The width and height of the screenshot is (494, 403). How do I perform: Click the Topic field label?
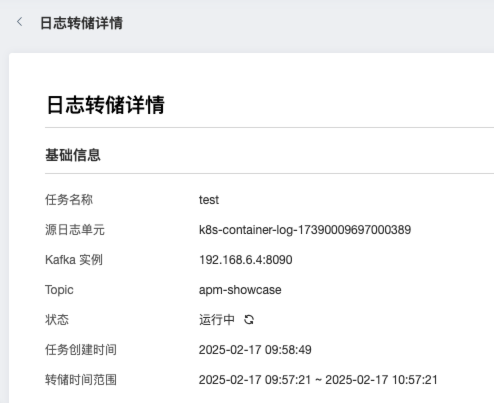pos(59,290)
